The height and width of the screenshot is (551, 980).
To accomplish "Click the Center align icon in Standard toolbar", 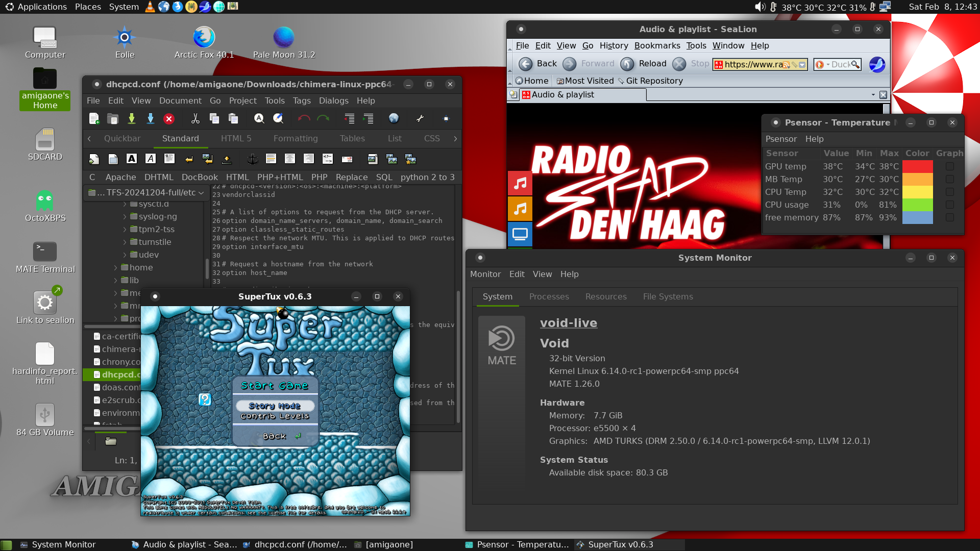I will 290,159.
